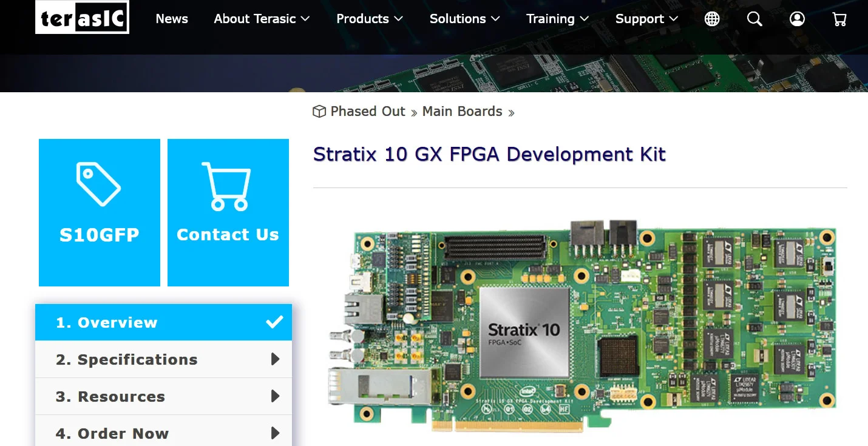Expand the Support chevron
868x446 pixels.
[x=674, y=19]
